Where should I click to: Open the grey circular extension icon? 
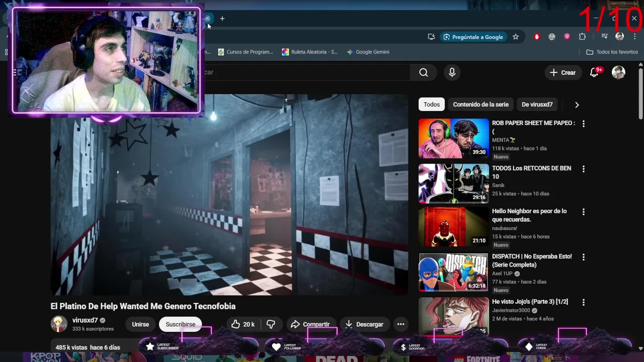coord(552,37)
